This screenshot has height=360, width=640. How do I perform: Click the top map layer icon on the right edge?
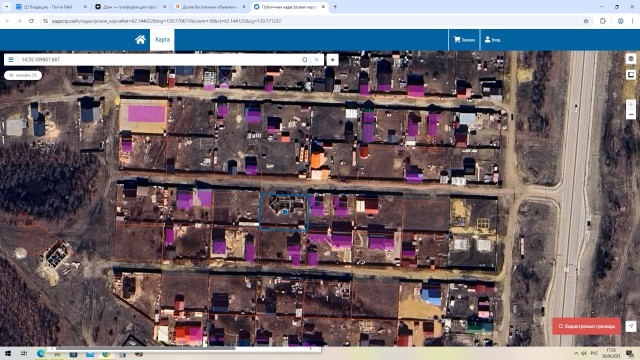(631, 59)
